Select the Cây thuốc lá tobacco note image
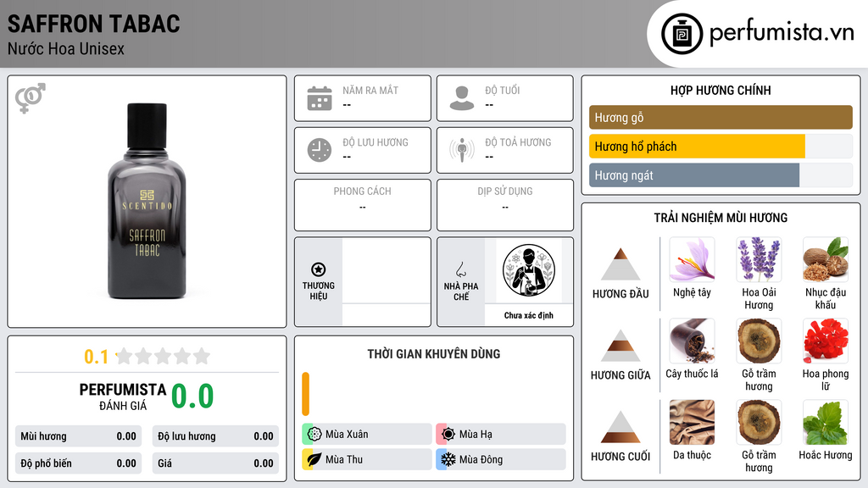This screenshot has height=488, width=868. (692, 341)
